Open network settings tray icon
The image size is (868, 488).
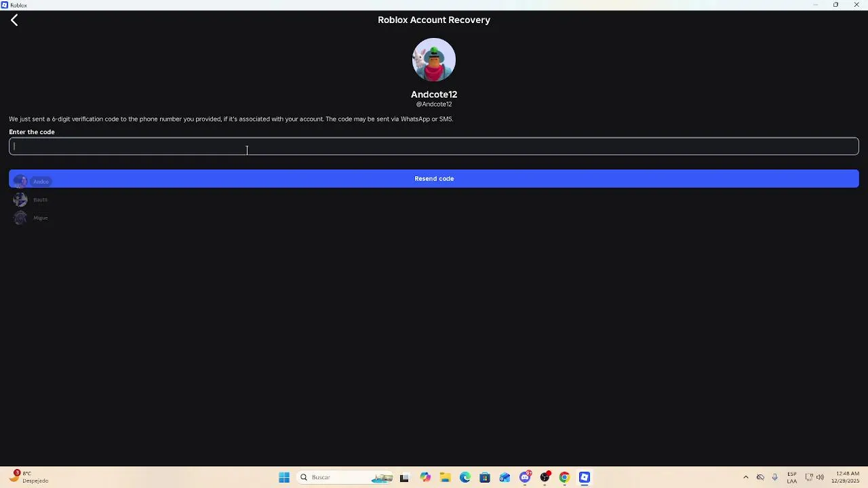(x=809, y=477)
